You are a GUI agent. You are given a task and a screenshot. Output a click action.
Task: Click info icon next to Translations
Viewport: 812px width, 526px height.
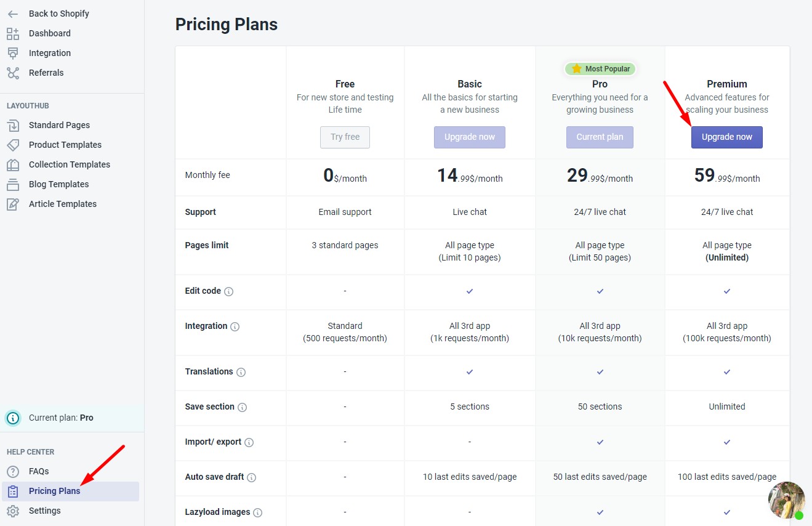241,372
